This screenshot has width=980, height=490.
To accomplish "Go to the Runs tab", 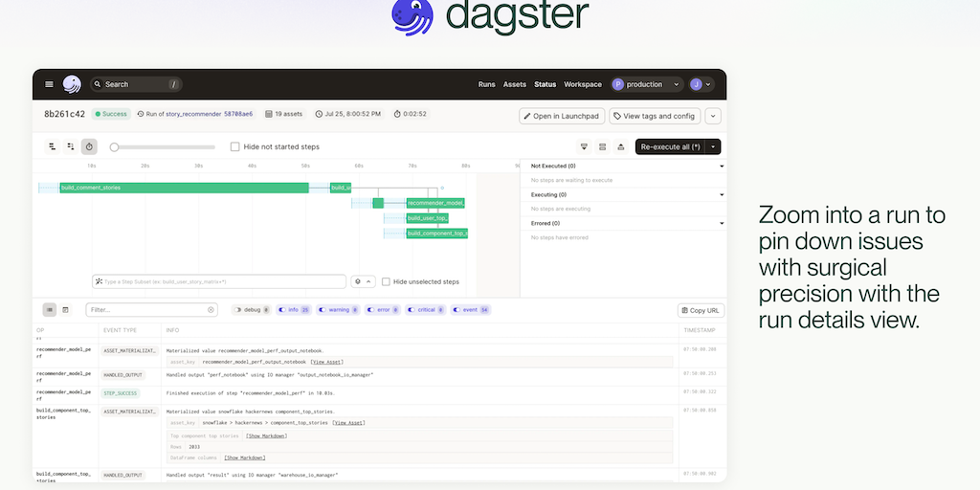I will click(x=486, y=84).
